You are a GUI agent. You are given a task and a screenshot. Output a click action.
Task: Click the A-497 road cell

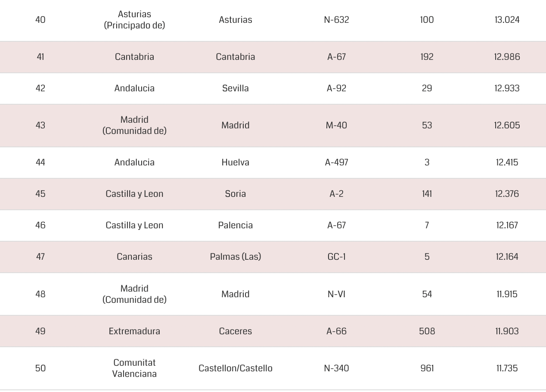(x=336, y=162)
